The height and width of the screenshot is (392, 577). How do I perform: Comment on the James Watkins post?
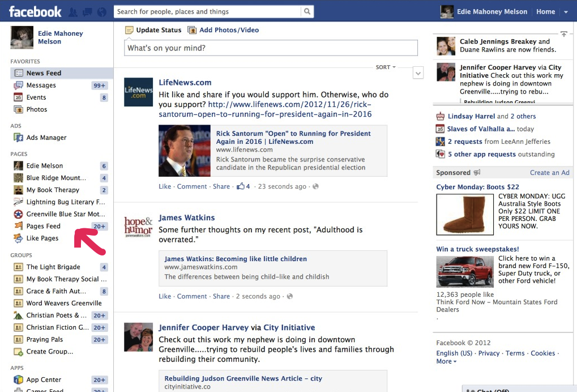pyautogui.click(x=192, y=296)
